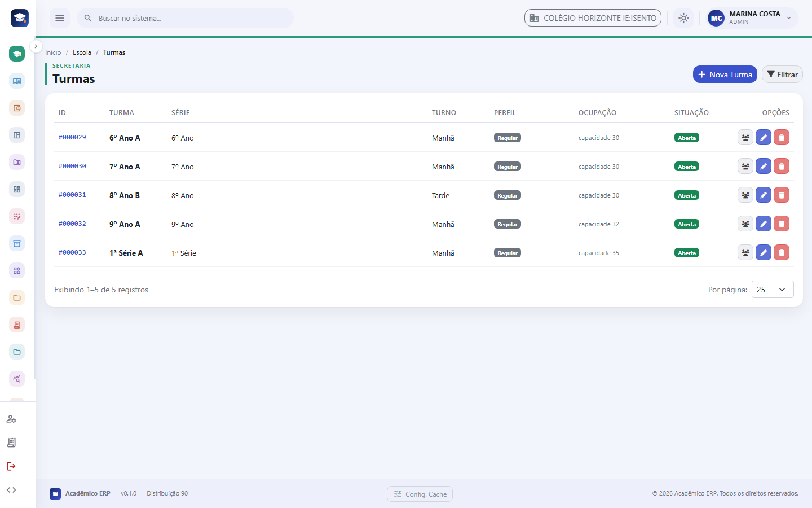Click the TURMA column header
Image resolution: width=812 pixels, height=508 pixels.
(x=122, y=113)
